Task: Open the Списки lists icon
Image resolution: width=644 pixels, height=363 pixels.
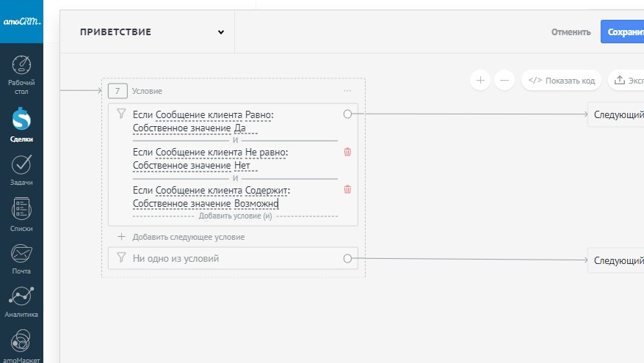Action: (21, 210)
